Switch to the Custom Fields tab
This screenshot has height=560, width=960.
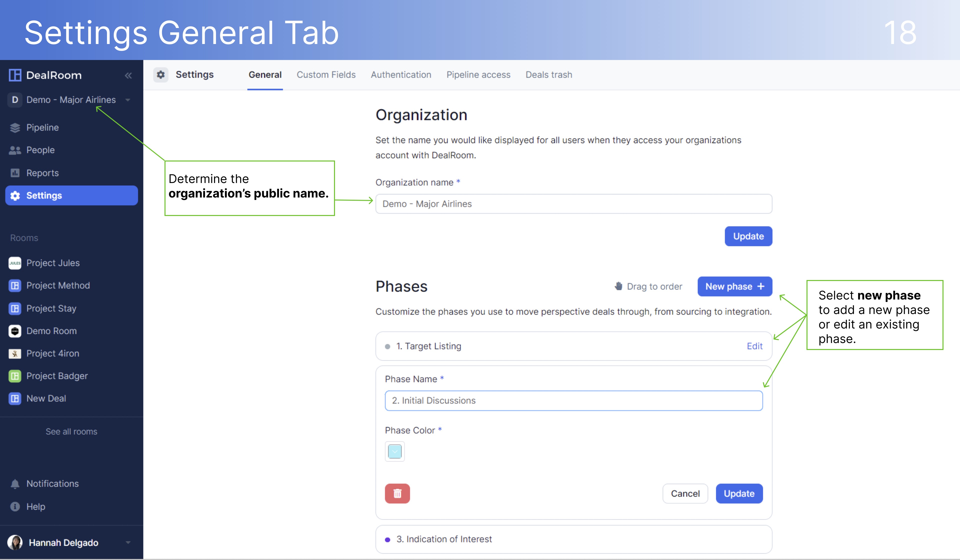(326, 75)
